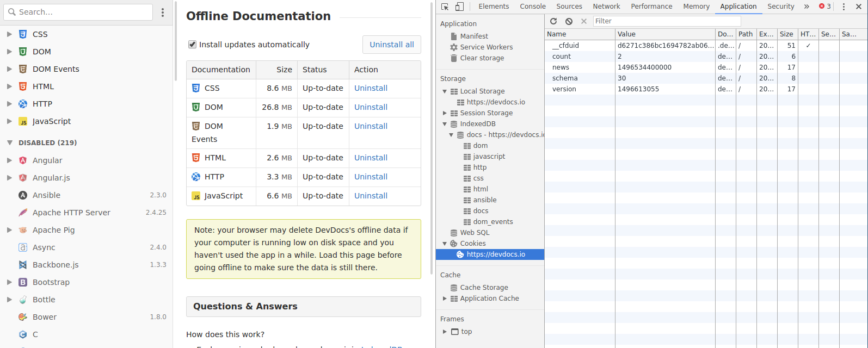Screen dimensions: 868x348
Task: Toggle Install updates automatically checkbox
Action: point(192,45)
